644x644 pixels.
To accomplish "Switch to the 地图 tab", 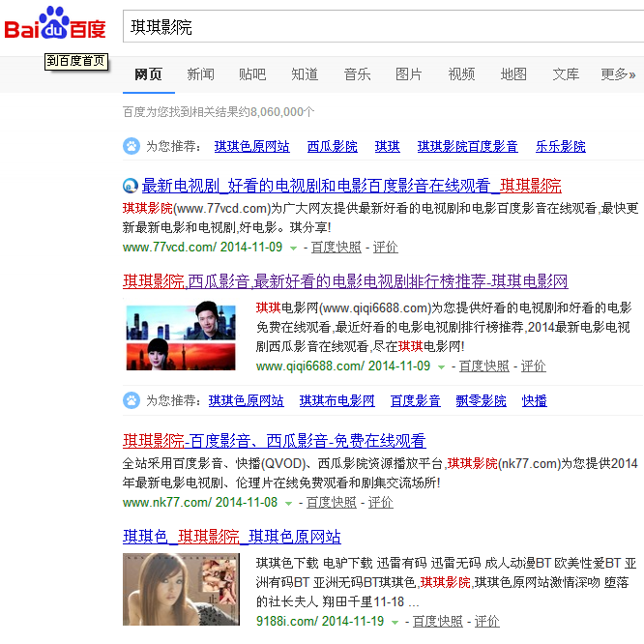I will [x=513, y=74].
